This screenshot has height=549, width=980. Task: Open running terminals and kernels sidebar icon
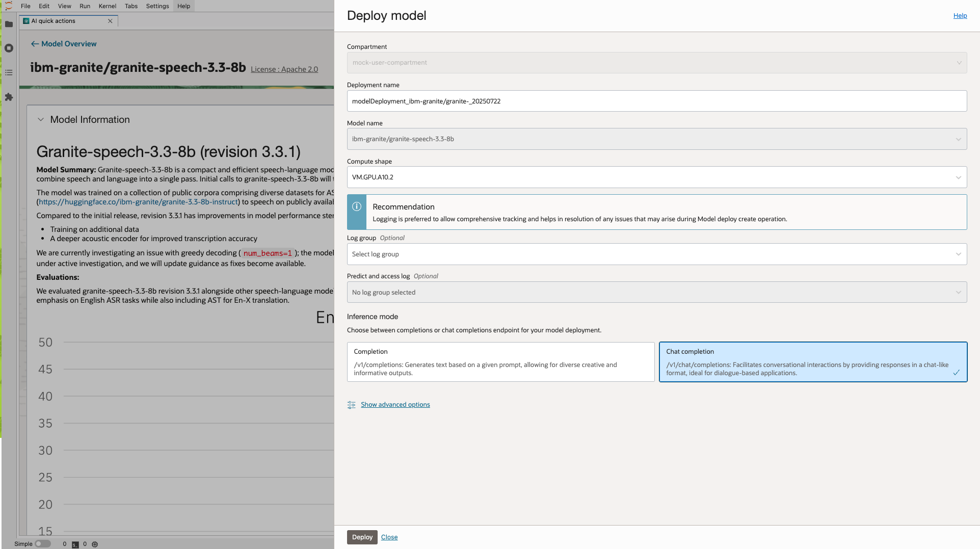click(x=9, y=48)
